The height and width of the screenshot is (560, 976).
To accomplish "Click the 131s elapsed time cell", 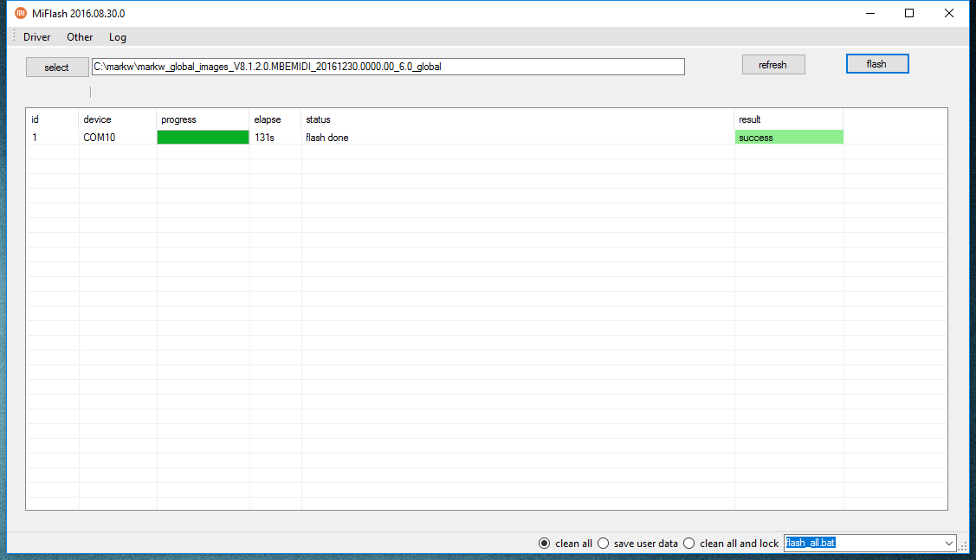I will point(275,138).
